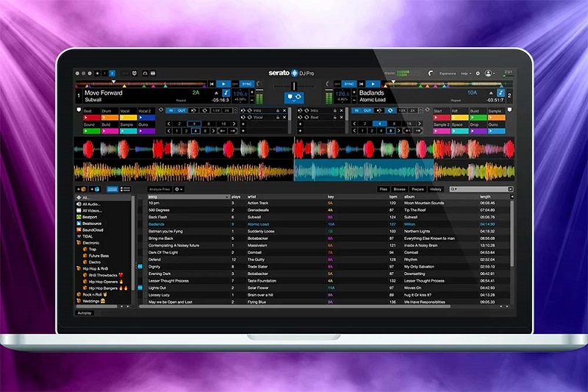Image resolution: width=588 pixels, height=392 pixels.
Task: Halve the loop length on deck 1
Action: [x=216, y=110]
